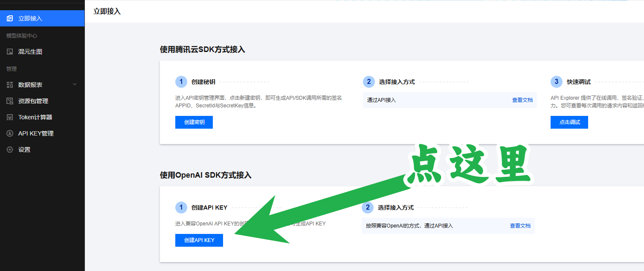The height and width of the screenshot is (271, 644).
Task: Click the 使用OpenAI SDK方式接入 heading
Action: [206, 175]
